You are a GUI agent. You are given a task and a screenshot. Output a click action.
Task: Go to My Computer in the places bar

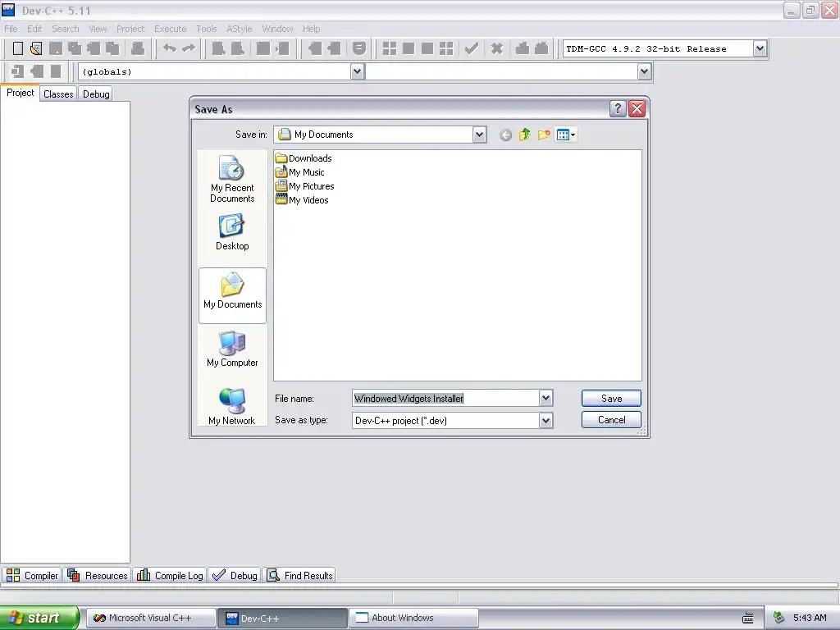pos(232,349)
